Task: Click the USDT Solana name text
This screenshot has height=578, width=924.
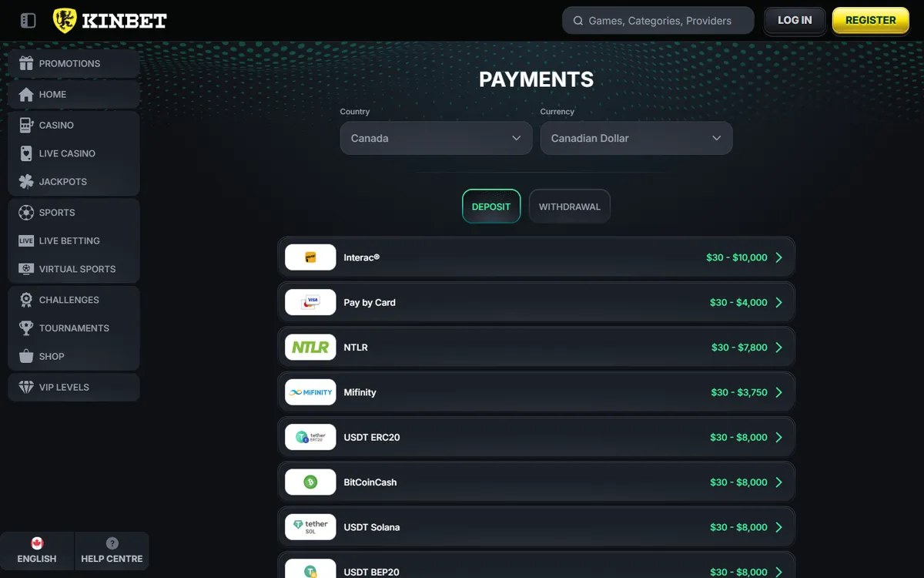Action: [372, 527]
